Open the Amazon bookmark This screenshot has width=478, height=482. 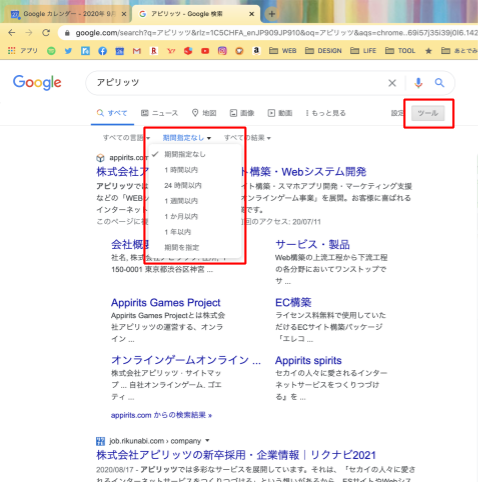point(256,51)
